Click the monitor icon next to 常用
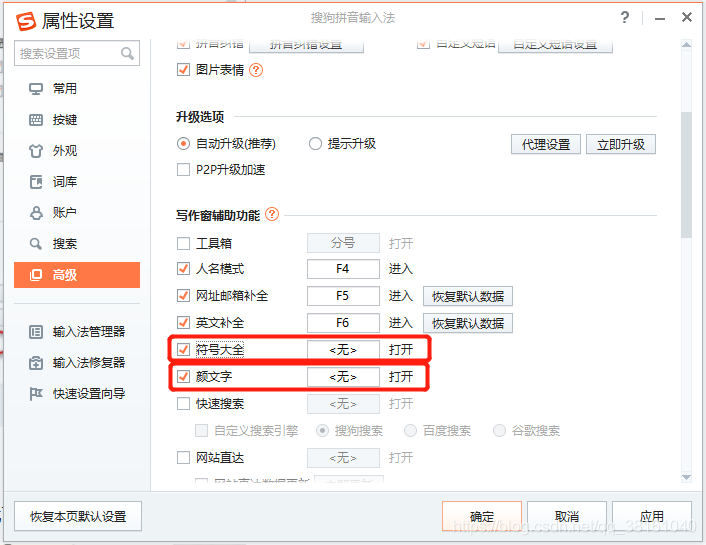The height and width of the screenshot is (545, 706). 36,89
